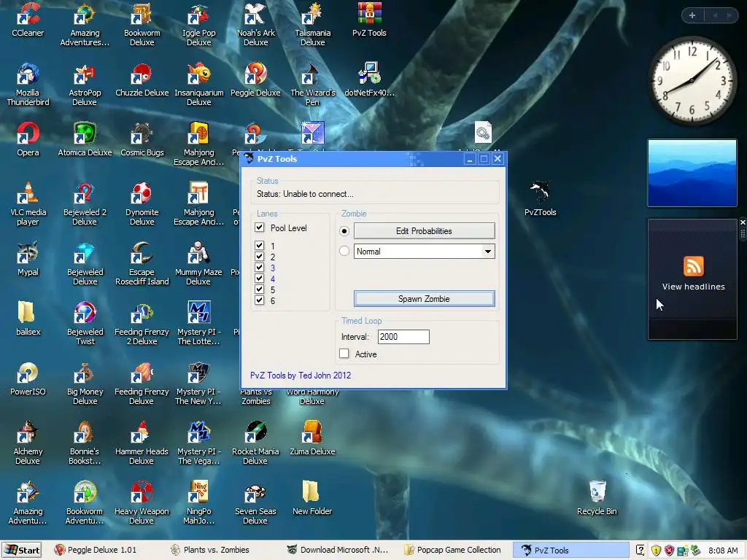Open Atomica Deluxe icon

click(x=85, y=139)
